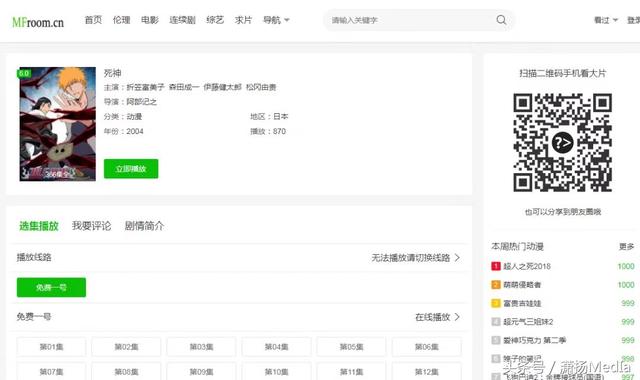Open the 电影 menu item
This screenshot has height=380, width=640.
click(x=150, y=20)
